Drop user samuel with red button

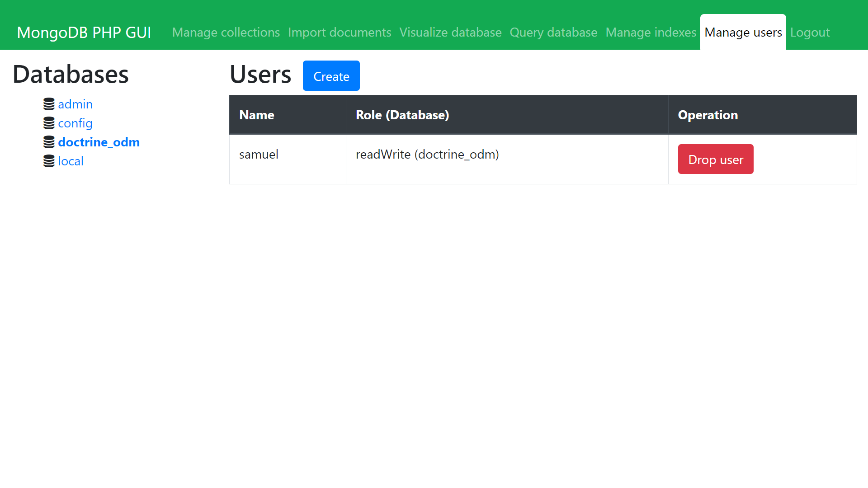[715, 160]
